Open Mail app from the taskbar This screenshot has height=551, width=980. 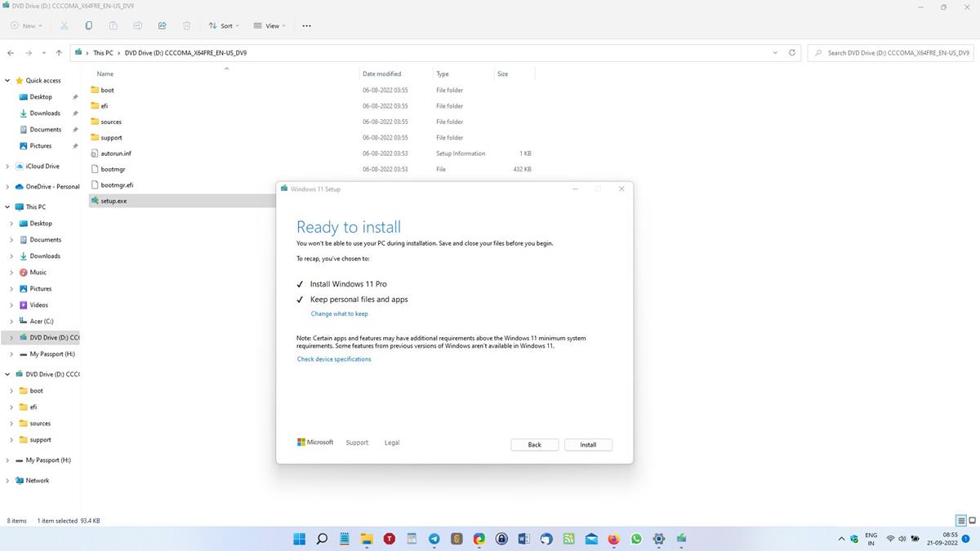[x=591, y=539]
